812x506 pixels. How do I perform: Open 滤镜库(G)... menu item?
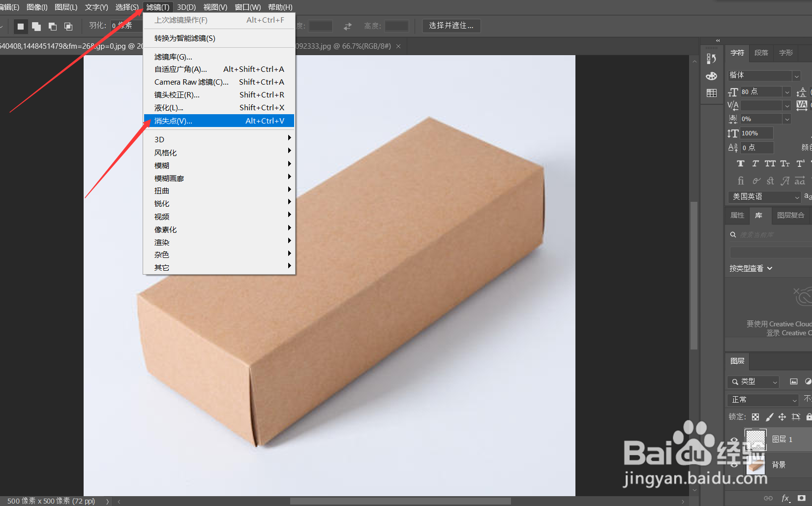[219, 57]
